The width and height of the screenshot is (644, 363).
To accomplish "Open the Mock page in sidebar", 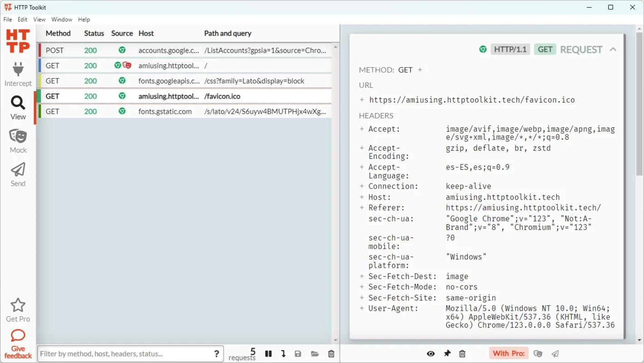I will (x=18, y=141).
